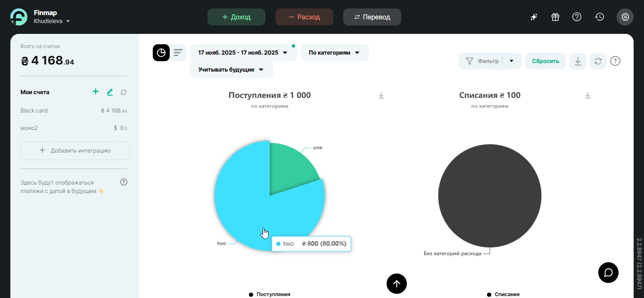This screenshot has height=298, width=644.
Task: Open the live chat bubble
Action: click(x=608, y=273)
